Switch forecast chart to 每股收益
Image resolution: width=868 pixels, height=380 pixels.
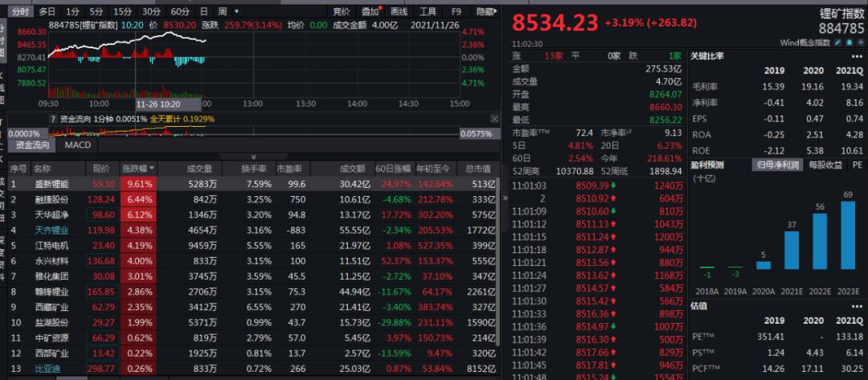click(825, 164)
